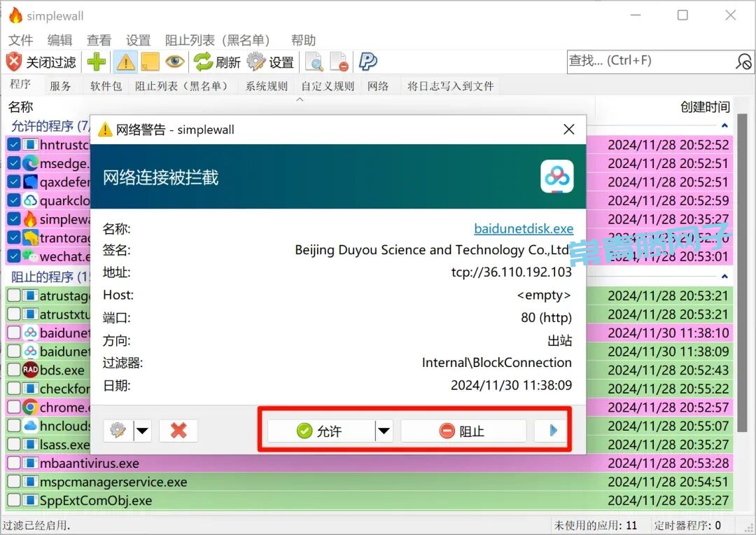This screenshot has height=535, width=756.
Task: Enable the mbaantivirus.exe checkbox
Action: (14, 464)
